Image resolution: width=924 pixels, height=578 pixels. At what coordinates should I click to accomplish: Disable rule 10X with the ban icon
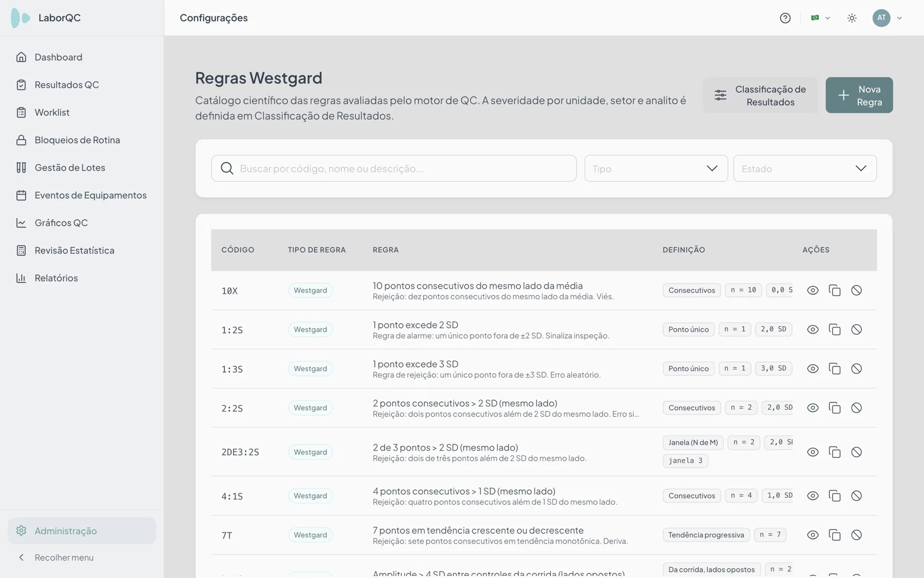click(856, 290)
